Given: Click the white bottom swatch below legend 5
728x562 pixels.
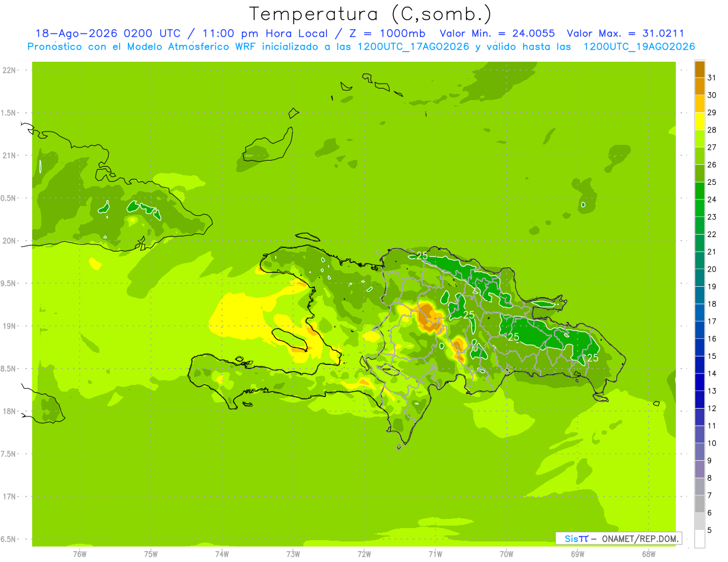Looking at the screenshot, I should pyautogui.click(x=699, y=539).
